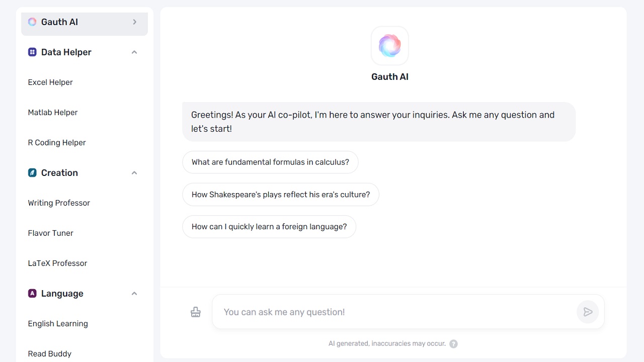Ask about fundamental calculus formulas suggestion
The height and width of the screenshot is (362, 644).
click(270, 162)
